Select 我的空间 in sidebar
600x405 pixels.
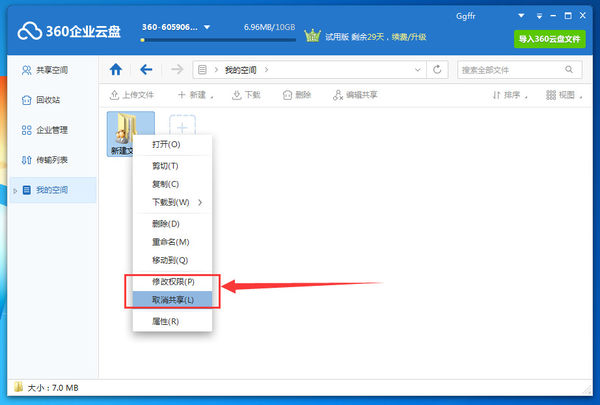pyautogui.click(x=52, y=190)
